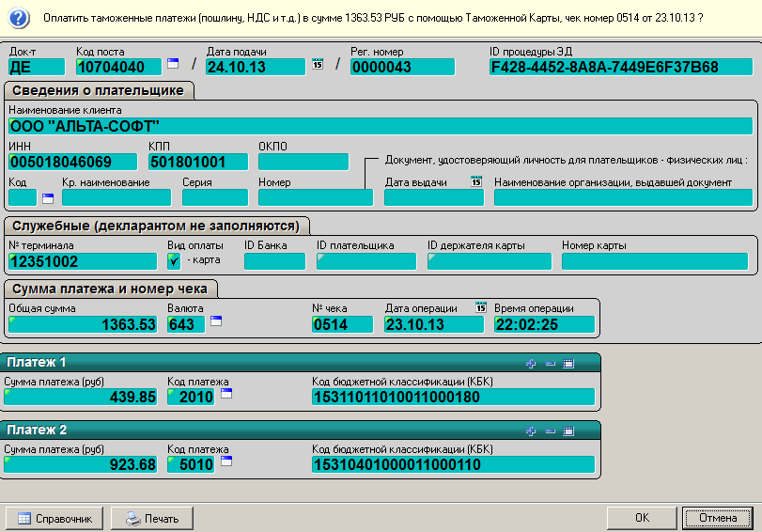The height and width of the screenshot is (532, 762).
Task: Open lookup list next to Код поста
Action: pyautogui.click(x=173, y=64)
